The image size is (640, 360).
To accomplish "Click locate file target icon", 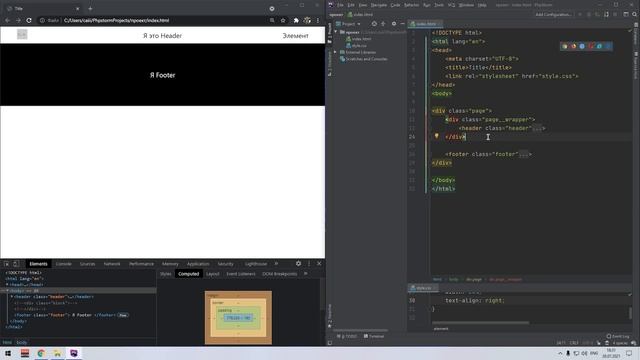I will (374, 24).
